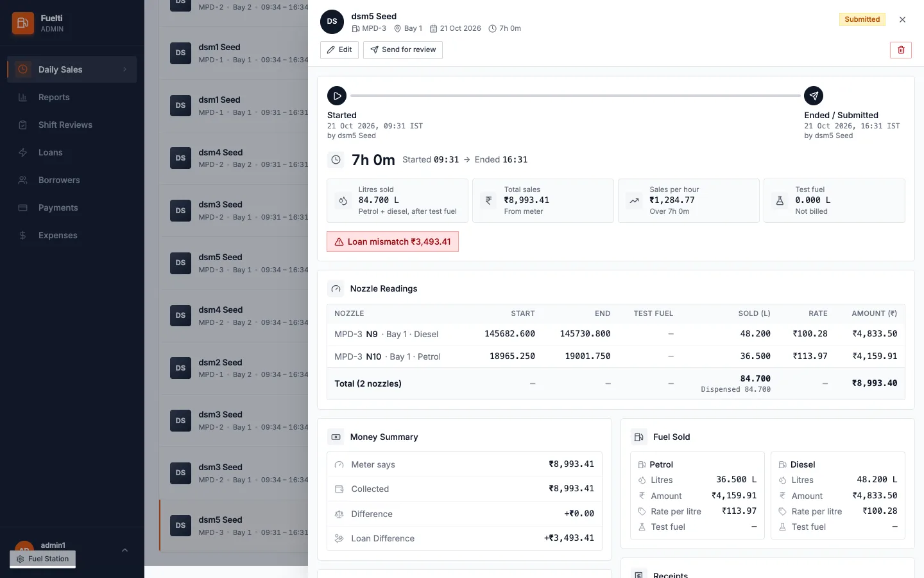Navigate to Borrowers
Screen dimensions: 924x578
click(72, 180)
